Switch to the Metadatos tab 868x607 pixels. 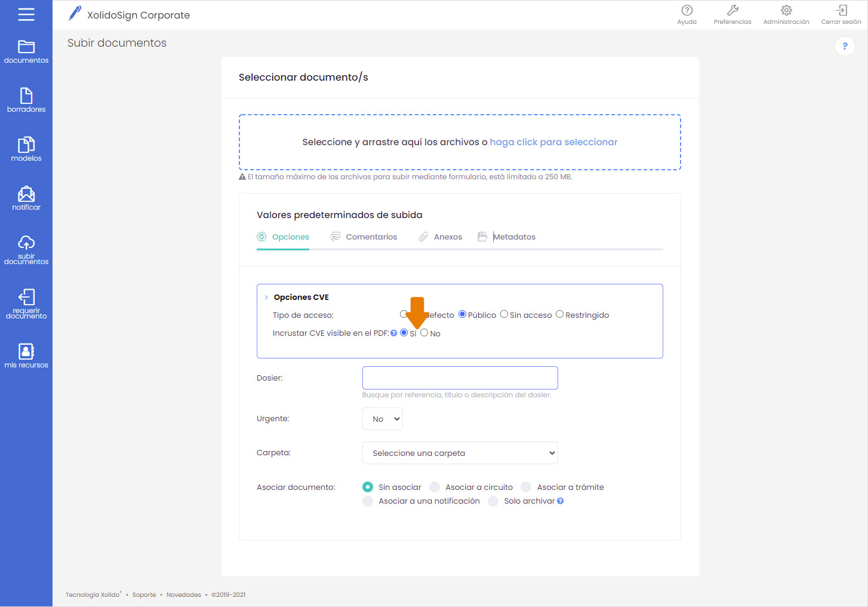[507, 237]
